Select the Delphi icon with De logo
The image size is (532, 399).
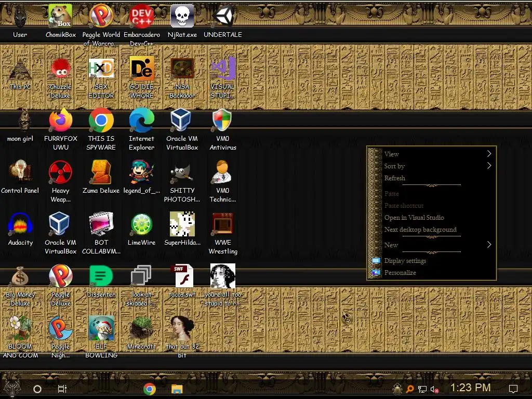click(141, 69)
